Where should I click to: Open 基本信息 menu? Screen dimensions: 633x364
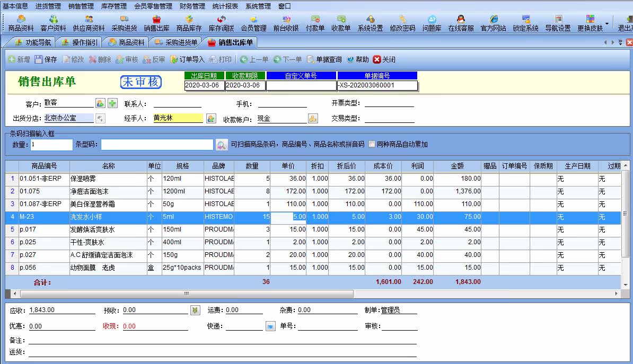tap(15, 6)
